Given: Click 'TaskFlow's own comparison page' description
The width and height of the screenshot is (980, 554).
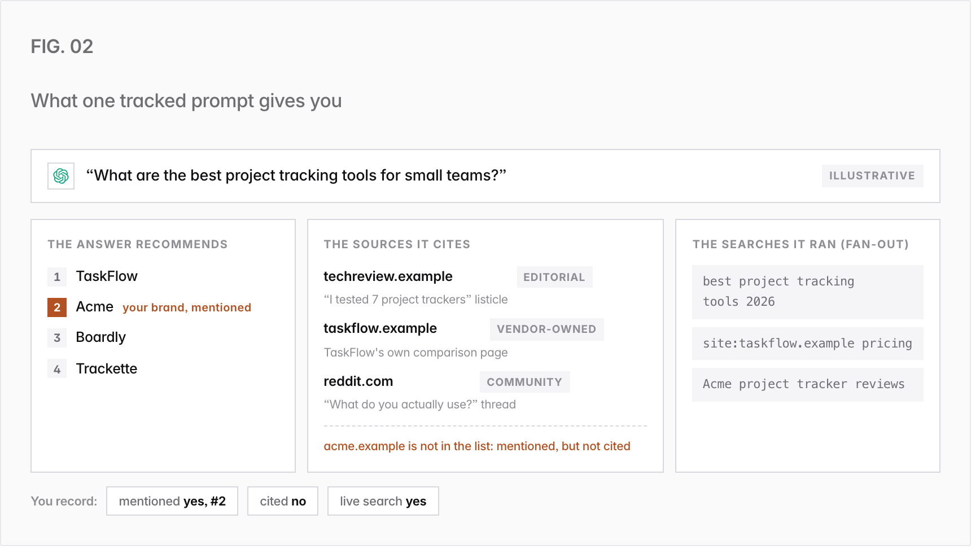Looking at the screenshot, I should click(415, 353).
